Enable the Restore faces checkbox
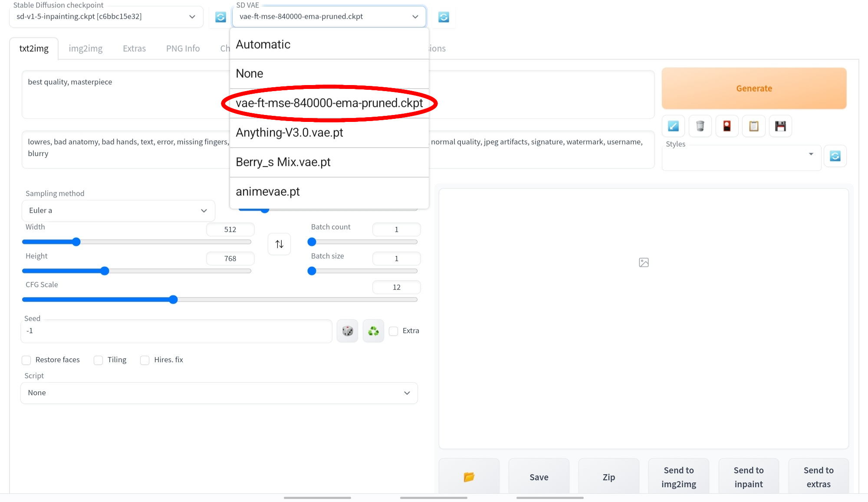 (26, 360)
